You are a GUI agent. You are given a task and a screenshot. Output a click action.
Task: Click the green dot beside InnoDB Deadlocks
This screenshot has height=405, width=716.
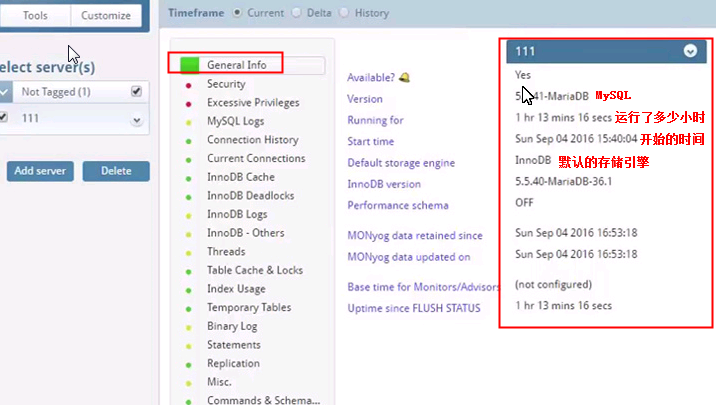point(189,197)
